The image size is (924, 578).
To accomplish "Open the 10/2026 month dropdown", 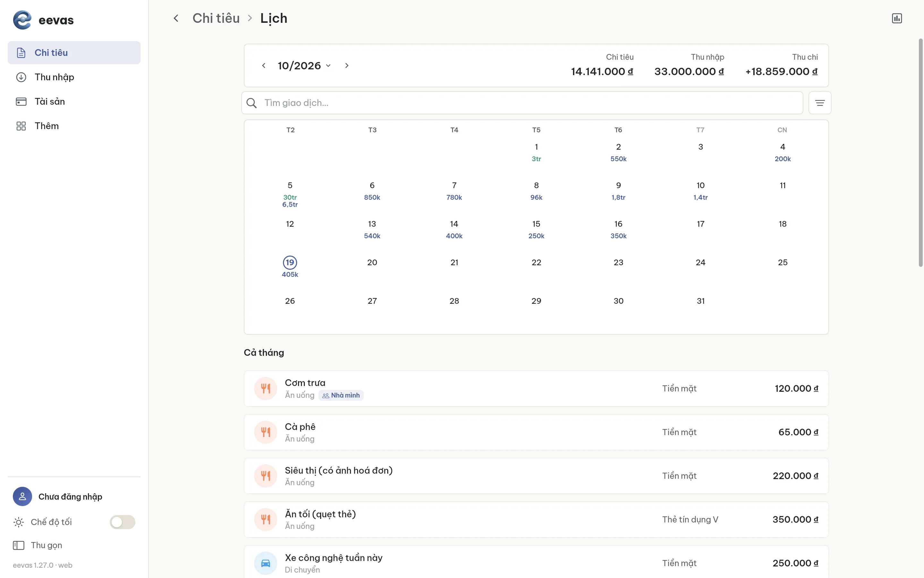I will point(304,66).
